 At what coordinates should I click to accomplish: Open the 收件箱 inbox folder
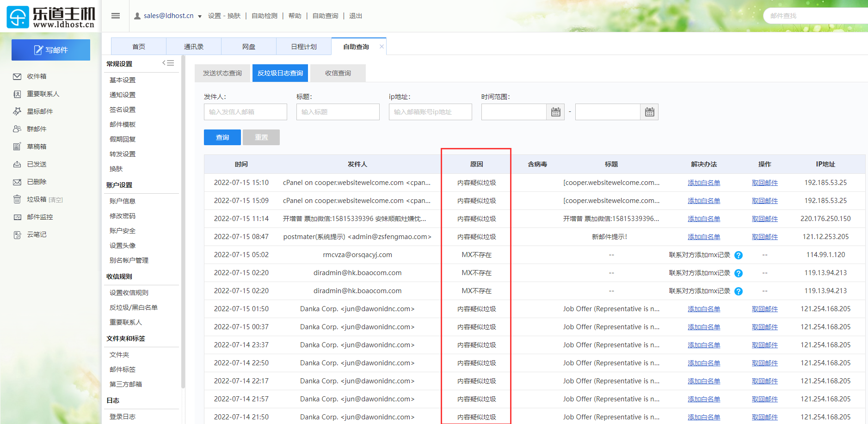37,76
